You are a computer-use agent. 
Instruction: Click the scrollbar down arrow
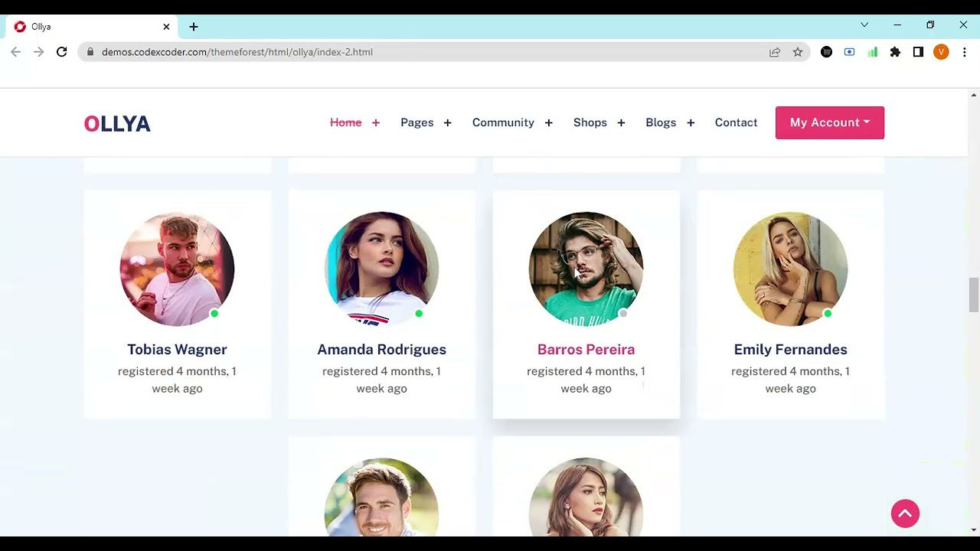click(x=974, y=530)
